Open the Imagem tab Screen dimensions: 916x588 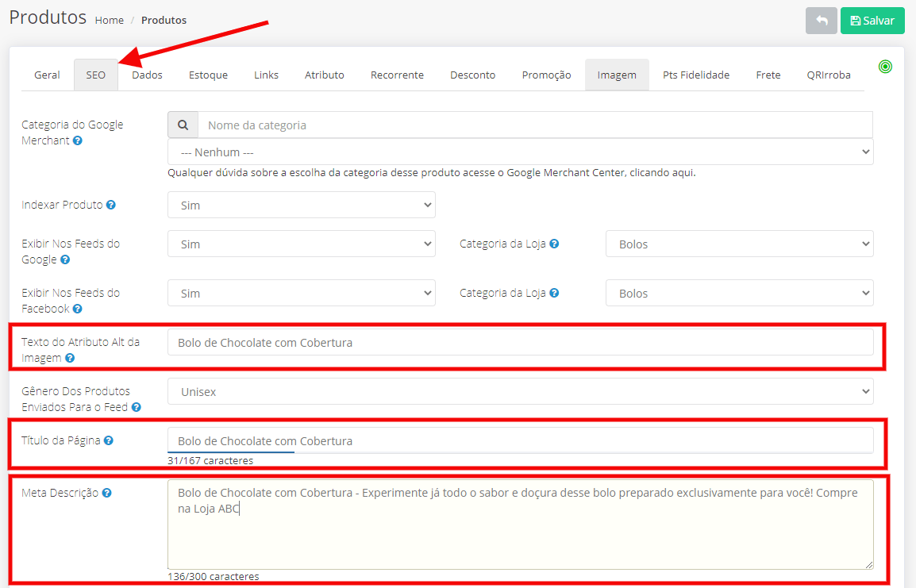(617, 75)
